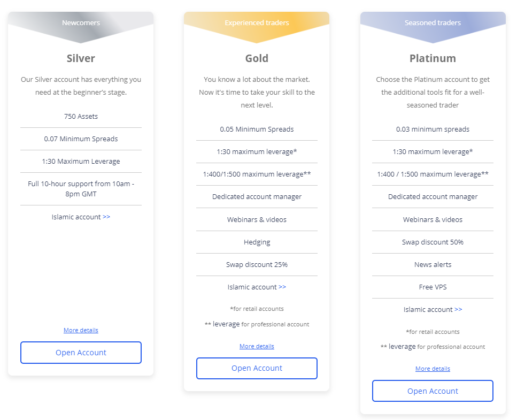Select the Experienced traders gold banner
This screenshot has width=517, height=420.
pos(257,27)
